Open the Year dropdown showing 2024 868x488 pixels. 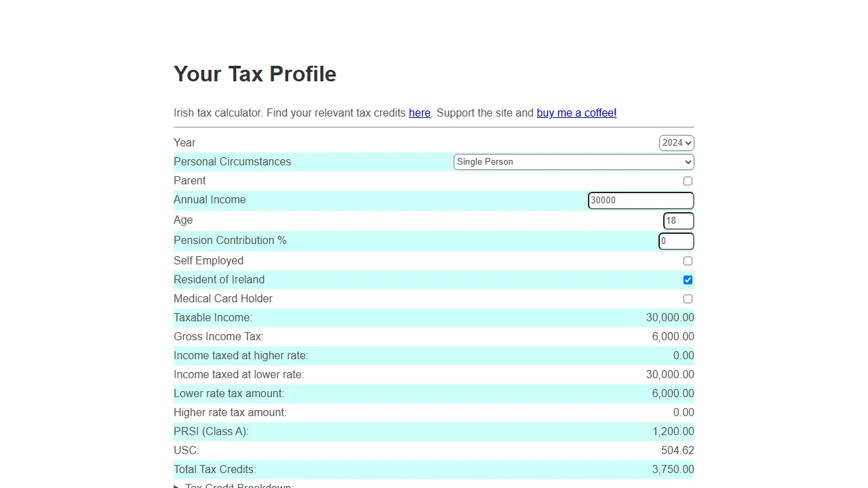[x=676, y=143]
